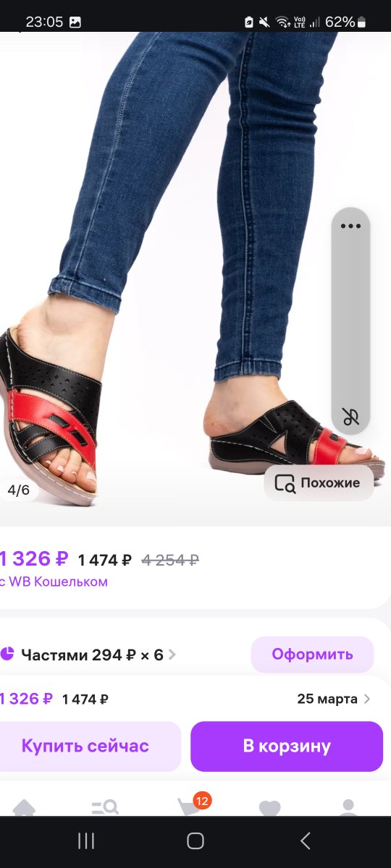Tap the Android recent apps button

click(x=86, y=841)
